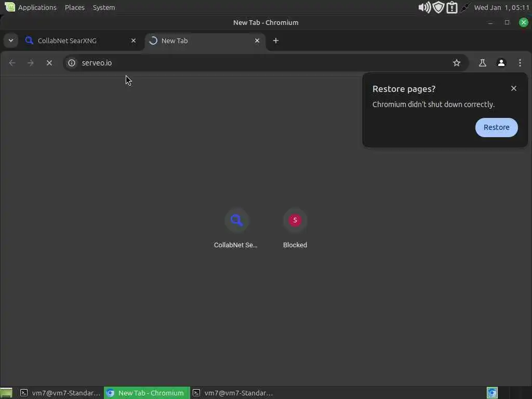Image resolution: width=532 pixels, height=399 pixels.
Task: Switch to the CollabNet SearXNG tab
Action: tap(81, 41)
